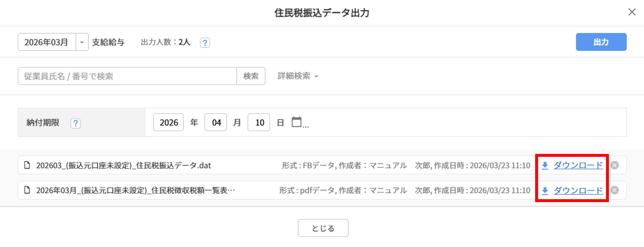Delete the 住民税徴収税額一覧表 pdf entry
Image resolution: width=644 pixels, height=247 pixels.
click(x=614, y=190)
